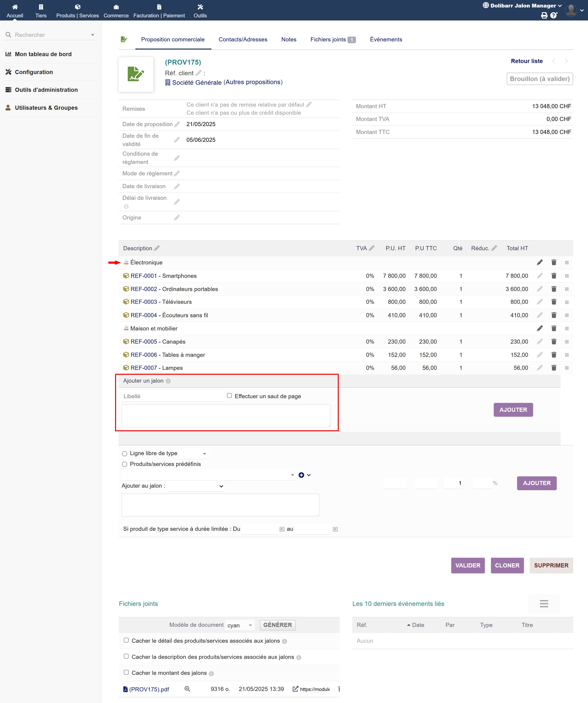Edit the Date de proposition pencil icon

point(177,124)
